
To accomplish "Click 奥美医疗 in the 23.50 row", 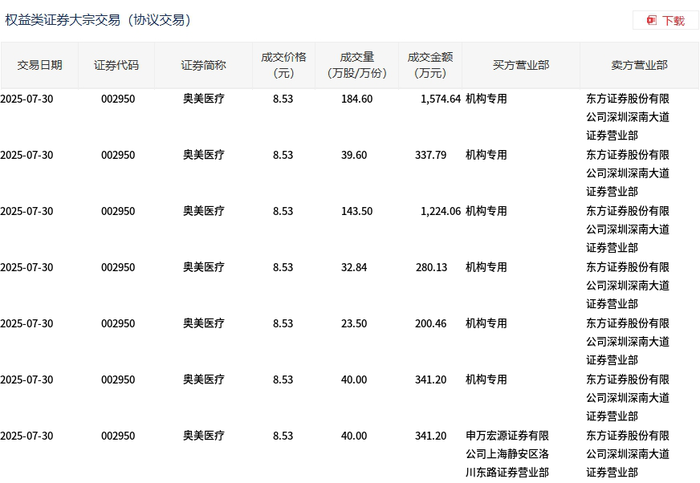I will 204,324.
